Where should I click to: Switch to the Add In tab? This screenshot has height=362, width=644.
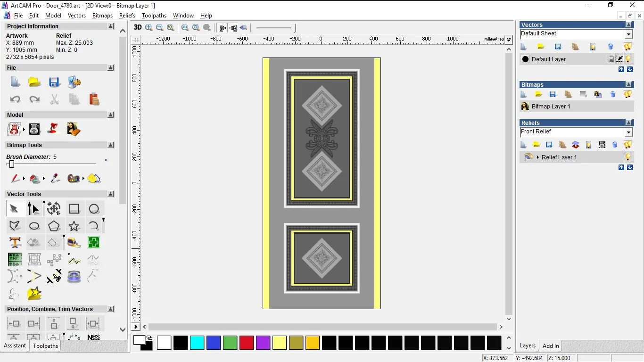pos(551,346)
